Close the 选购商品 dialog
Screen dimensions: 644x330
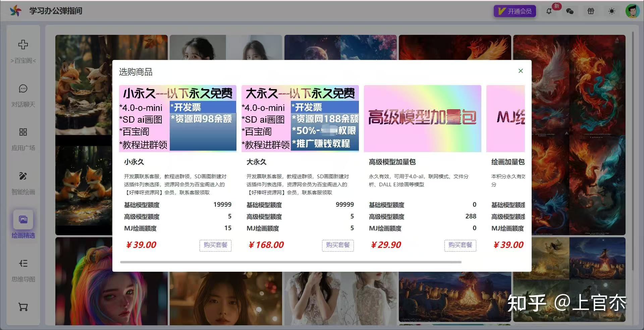pos(521,71)
